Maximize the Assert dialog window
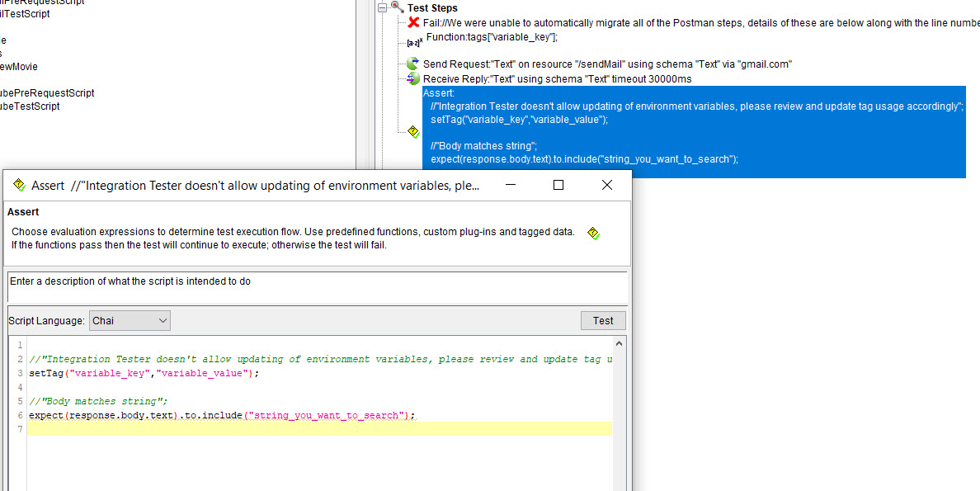Viewport: 980px width, 491px height. [x=558, y=186]
